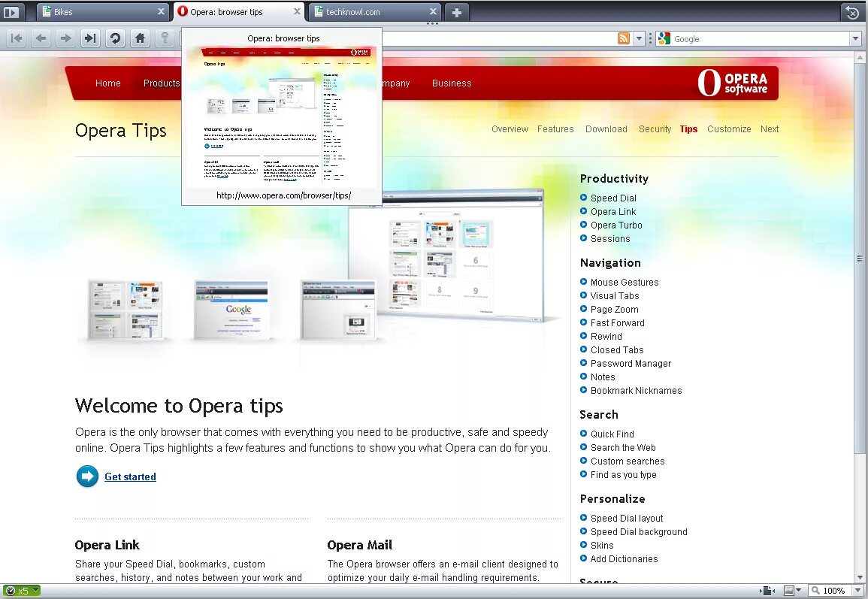Switch to the techknowl.com tab
The width and height of the screenshot is (868, 599).
pos(375,11)
